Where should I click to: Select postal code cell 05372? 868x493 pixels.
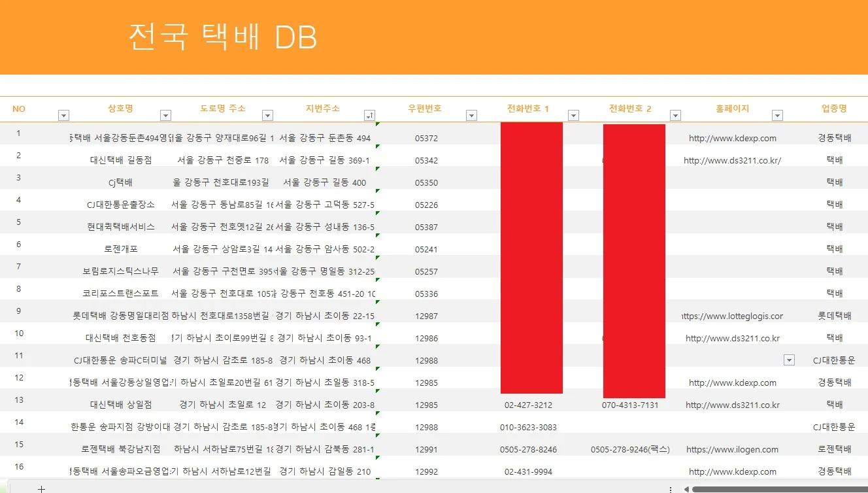click(426, 139)
